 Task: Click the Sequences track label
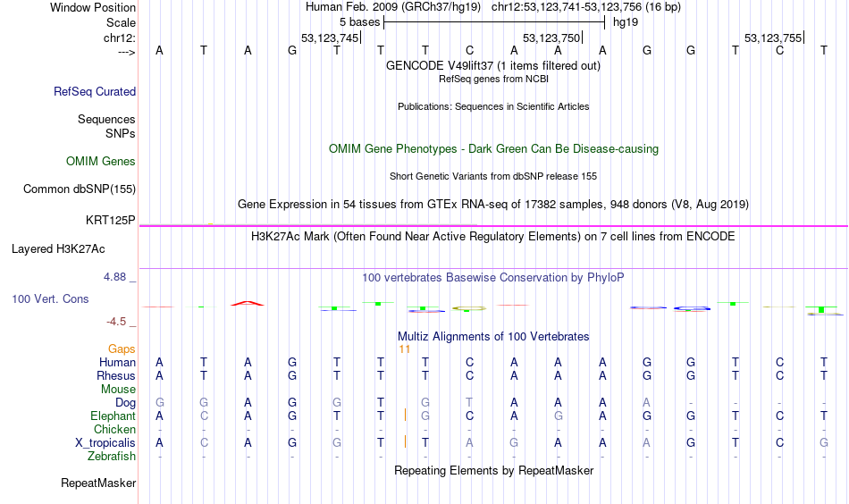point(106,119)
